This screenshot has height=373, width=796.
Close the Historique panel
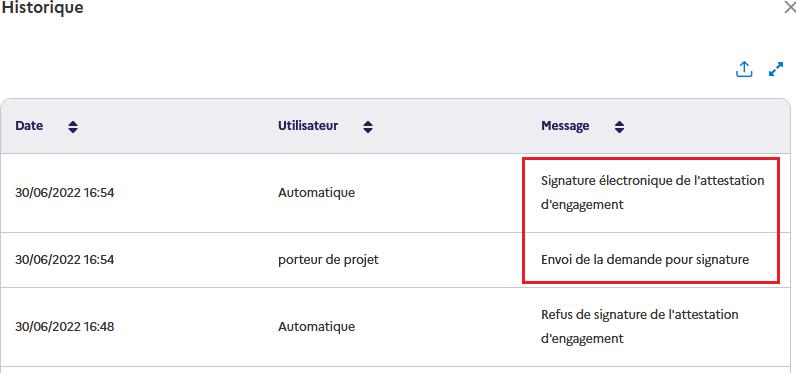790,8
